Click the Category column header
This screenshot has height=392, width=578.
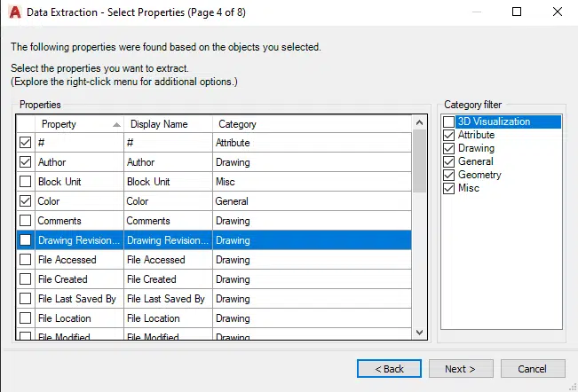(x=312, y=124)
